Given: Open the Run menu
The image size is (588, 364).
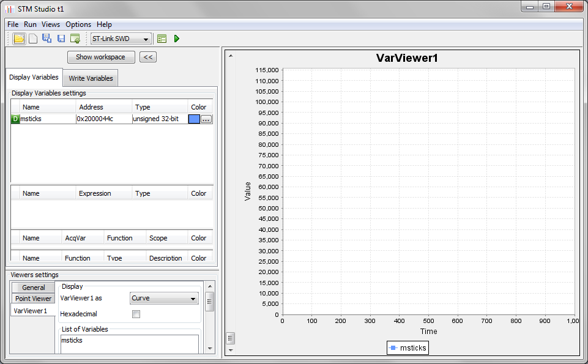Looking at the screenshot, I should pyautogui.click(x=30, y=24).
